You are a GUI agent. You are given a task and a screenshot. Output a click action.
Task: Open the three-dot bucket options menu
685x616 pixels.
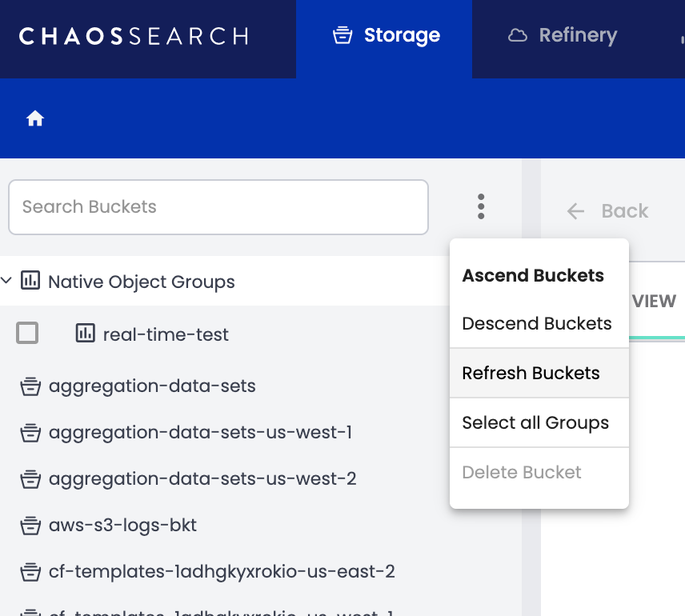481,206
